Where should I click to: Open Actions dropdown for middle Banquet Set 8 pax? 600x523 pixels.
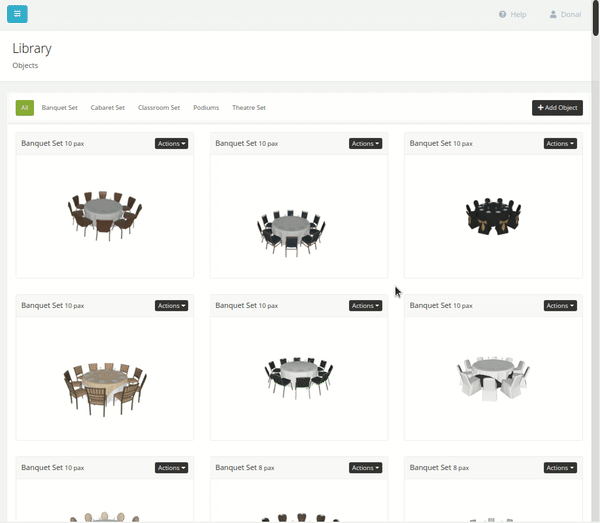coord(365,468)
